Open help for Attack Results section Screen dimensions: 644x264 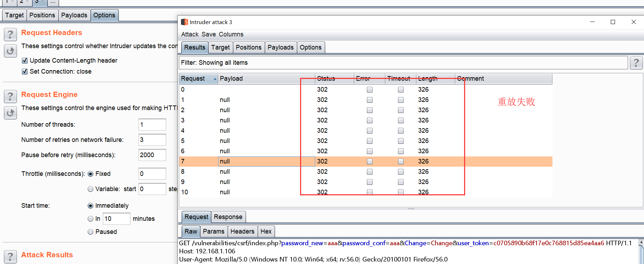[10, 257]
